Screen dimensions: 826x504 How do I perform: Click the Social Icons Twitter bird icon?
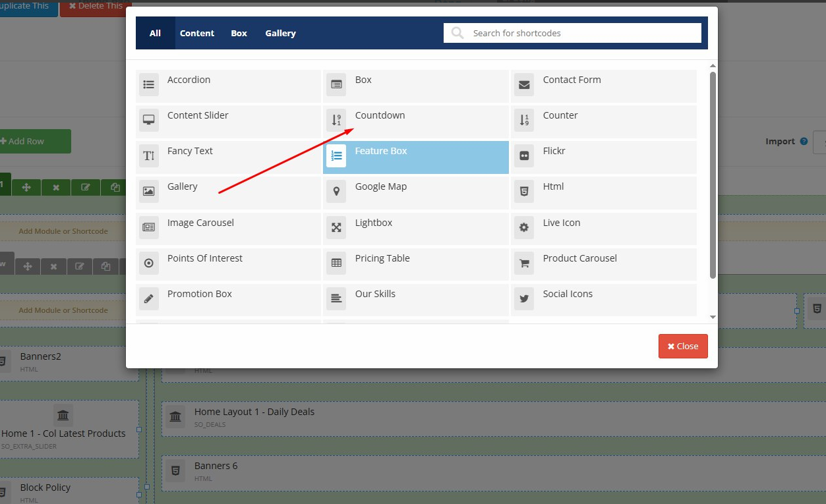tap(524, 298)
